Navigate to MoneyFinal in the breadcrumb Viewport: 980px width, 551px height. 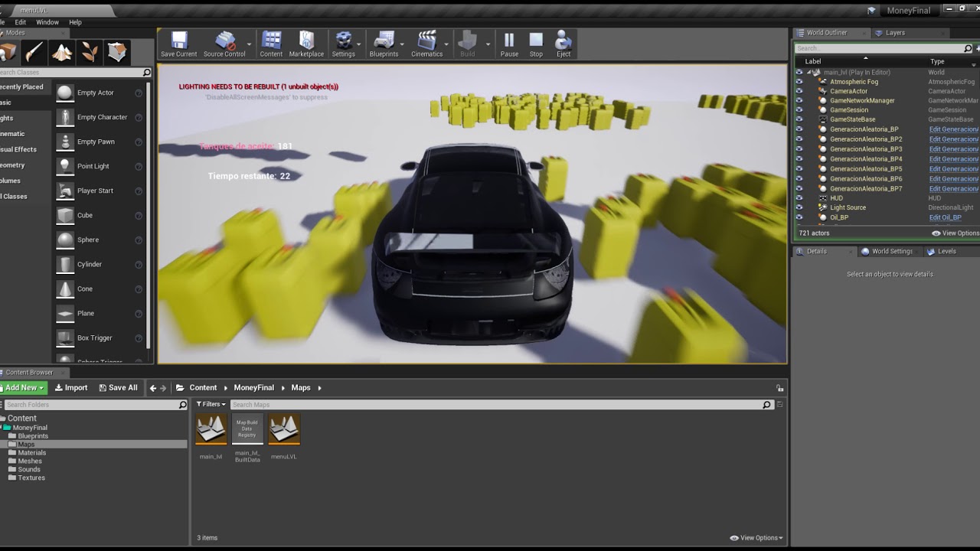tap(253, 388)
